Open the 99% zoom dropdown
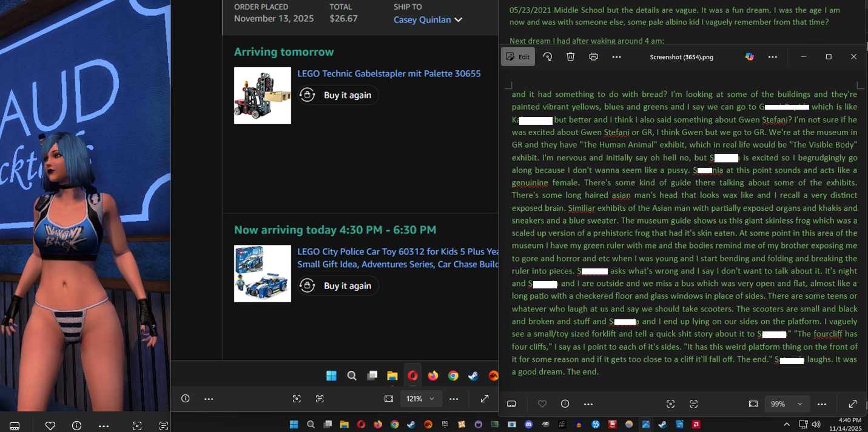Image resolution: width=868 pixels, height=432 pixels. click(787, 404)
